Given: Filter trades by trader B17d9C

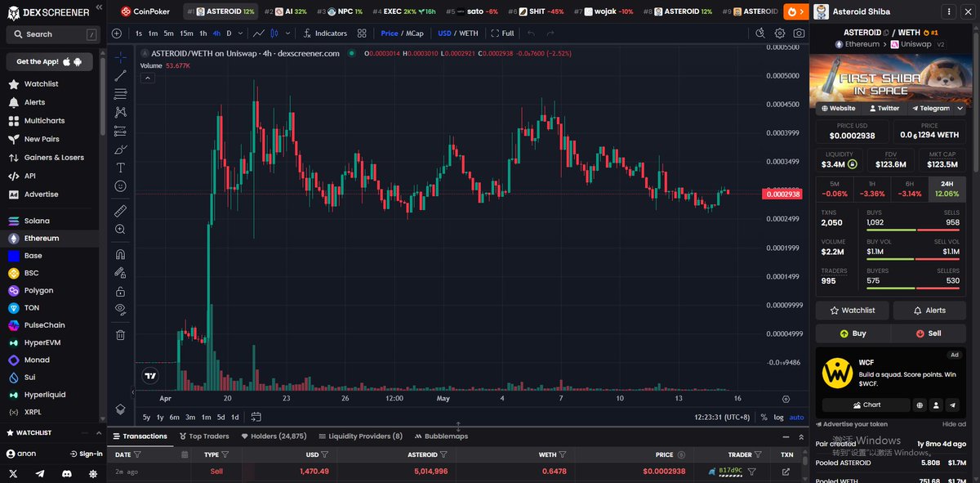Looking at the screenshot, I should [751, 472].
